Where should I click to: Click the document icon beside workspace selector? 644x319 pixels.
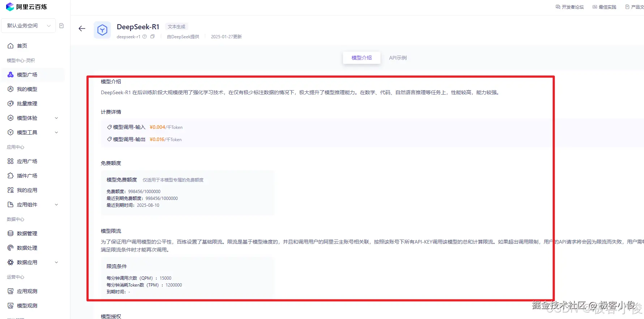click(61, 26)
